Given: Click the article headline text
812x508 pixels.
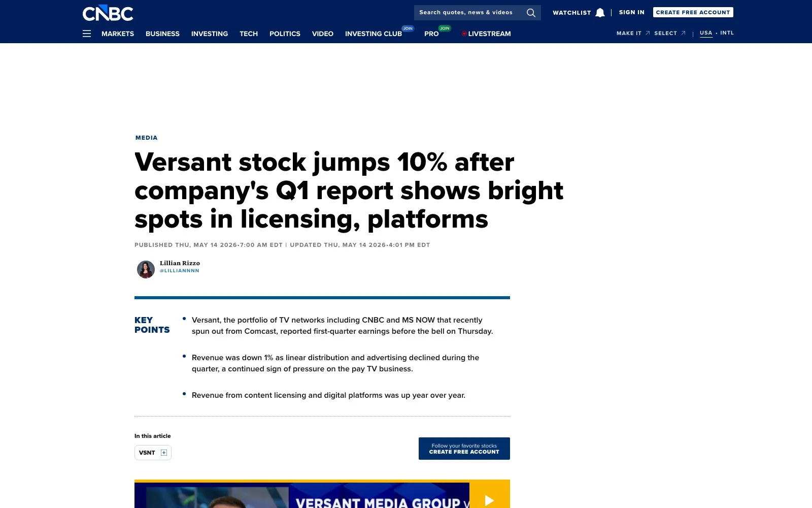Looking at the screenshot, I should 349,191.
